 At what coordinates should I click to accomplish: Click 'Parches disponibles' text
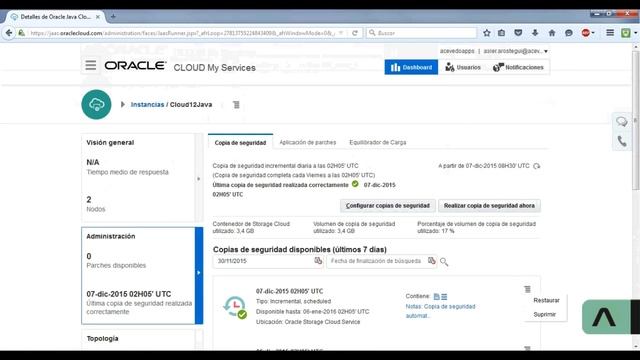[116, 266]
